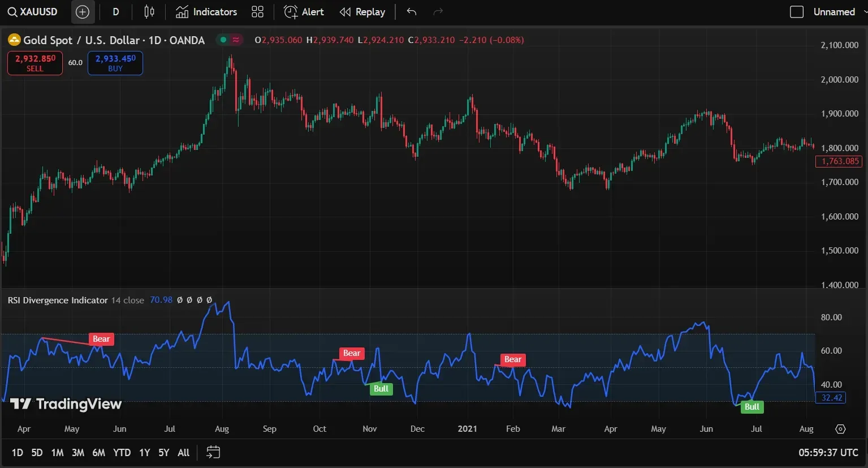
Task: Click the gold coin symbol icon
Action: point(14,40)
